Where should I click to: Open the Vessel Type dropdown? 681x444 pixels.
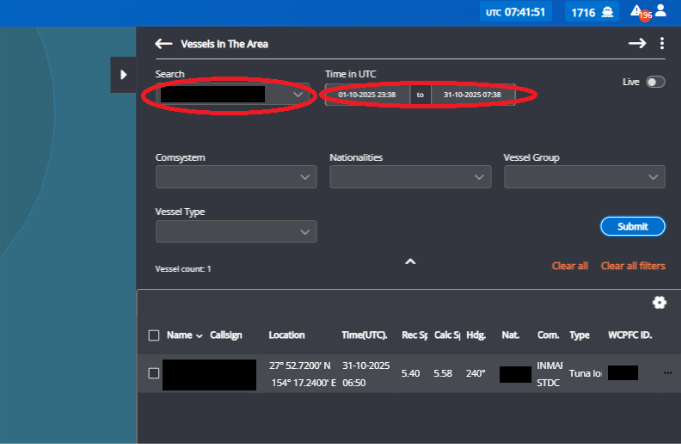tap(236, 232)
